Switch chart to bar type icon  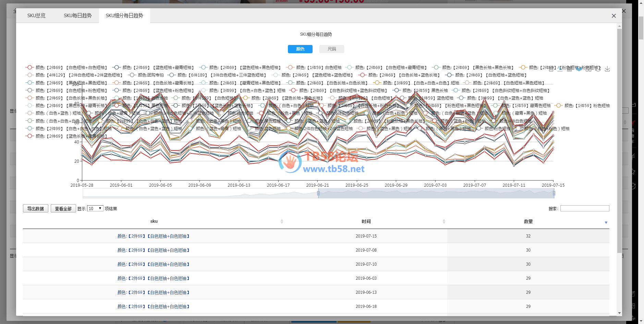(x=569, y=69)
